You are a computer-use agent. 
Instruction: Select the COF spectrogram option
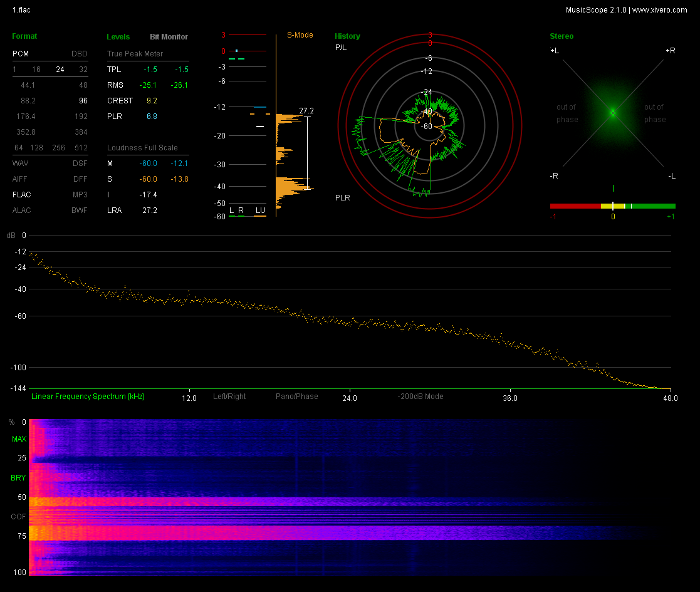19,517
